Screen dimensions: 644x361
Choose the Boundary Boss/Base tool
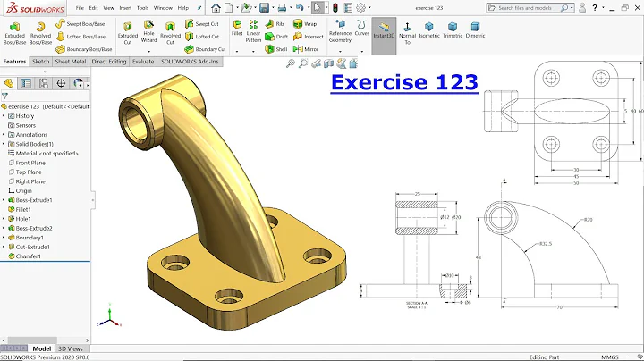tap(84, 49)
